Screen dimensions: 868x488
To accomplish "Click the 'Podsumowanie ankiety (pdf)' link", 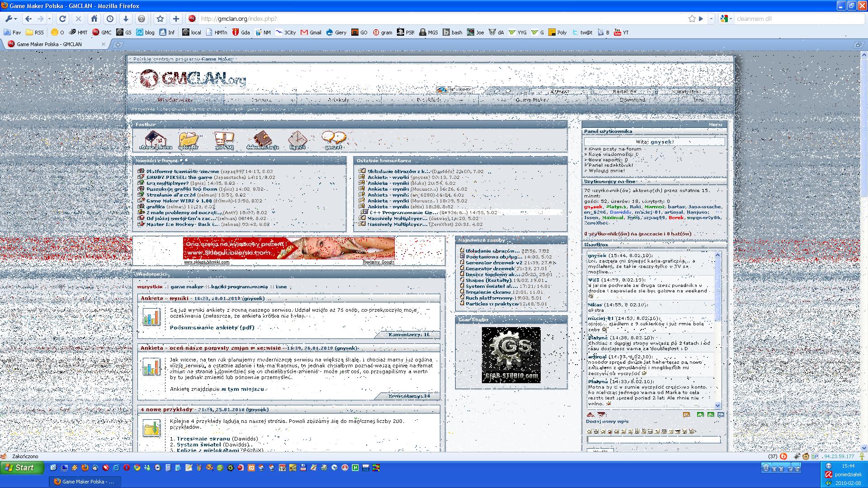I will [212, 328].
